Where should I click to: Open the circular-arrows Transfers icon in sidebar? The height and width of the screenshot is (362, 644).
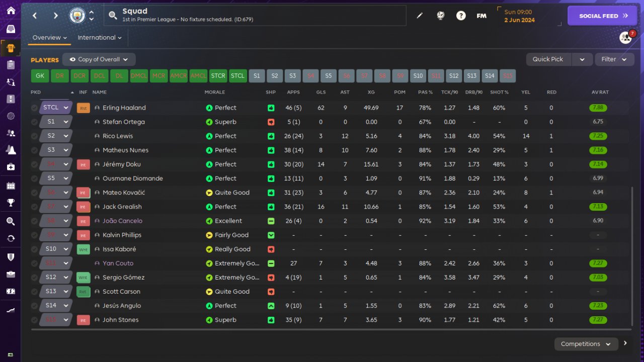pyautogui.click(x=11, y=238)
